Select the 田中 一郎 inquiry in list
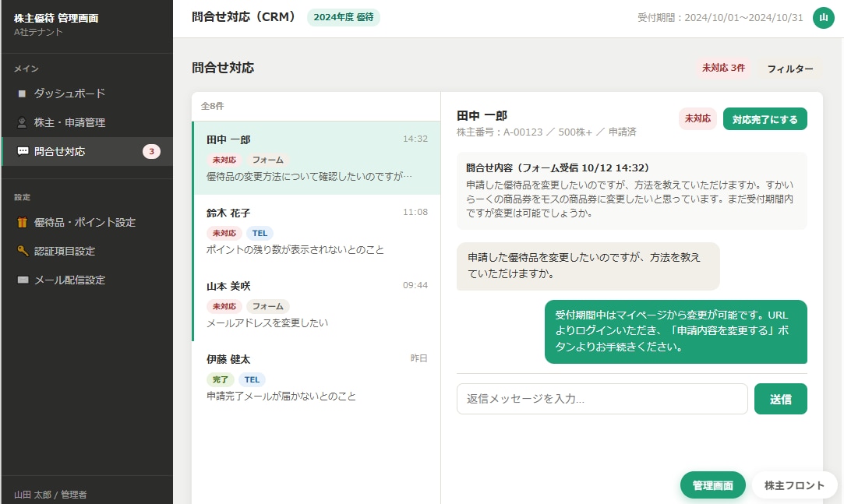The height and width of the screenshot is (504, 844). pos(316,158)
